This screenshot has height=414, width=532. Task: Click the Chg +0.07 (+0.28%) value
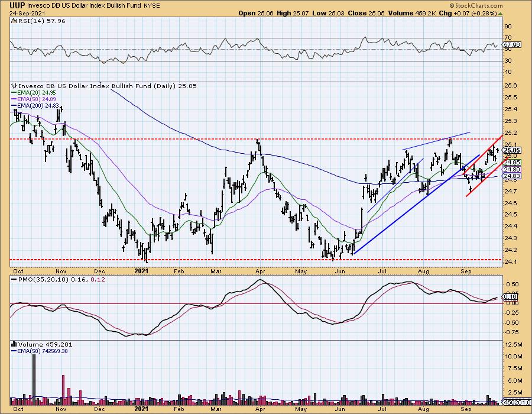(468, 13)
